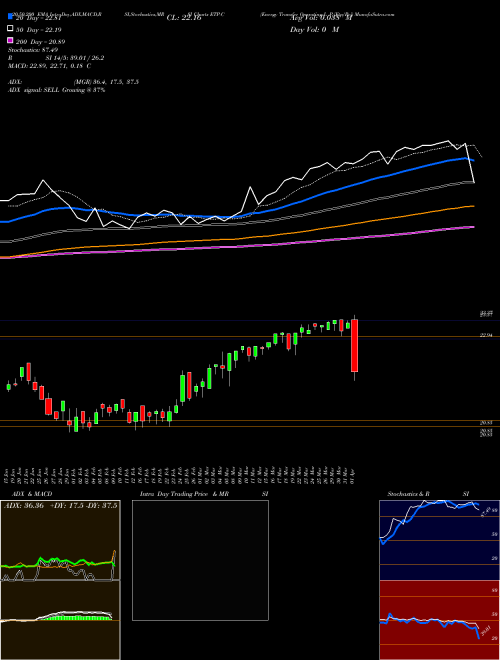Click the 'ADX: 36.36 +DY: 17.5' readout
The image size is (500, 660).
(x=45, y=506)
